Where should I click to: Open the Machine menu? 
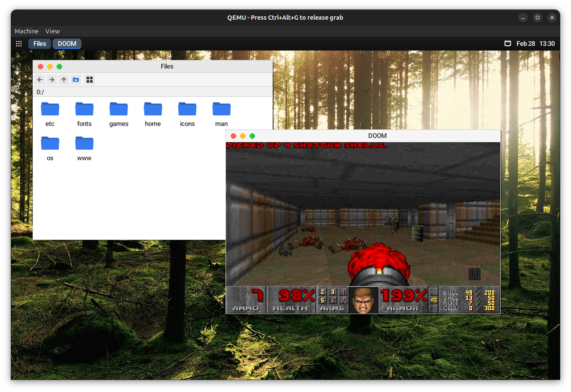point(27,31)
